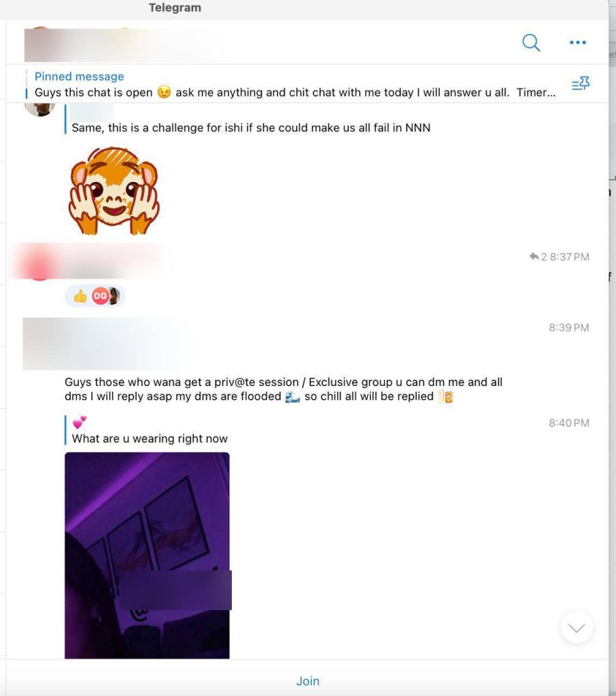Open the chat search magnifier icon
The width and height of the screenshot is (616, 696).
pyautogui.click(x=531, y=43)
